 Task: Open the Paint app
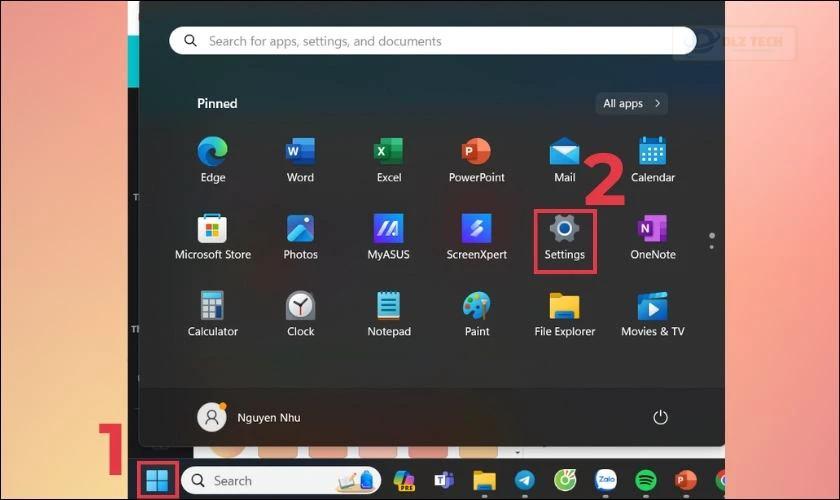476,314
